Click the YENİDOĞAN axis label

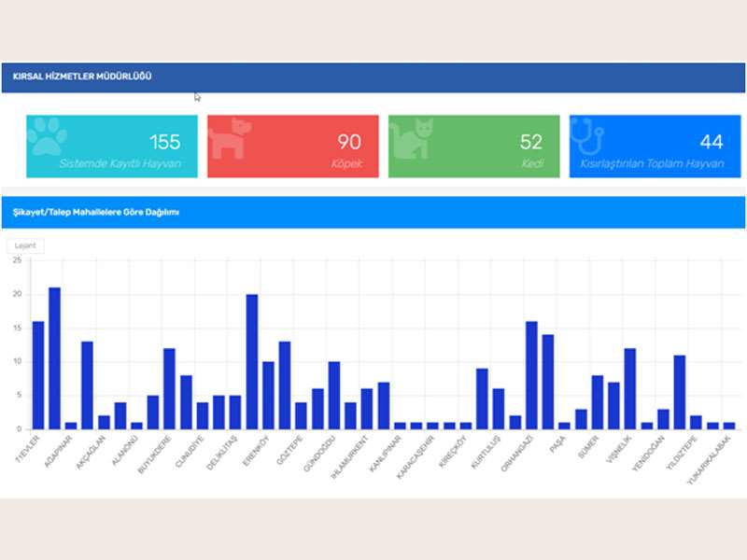(x=648, y=454)
